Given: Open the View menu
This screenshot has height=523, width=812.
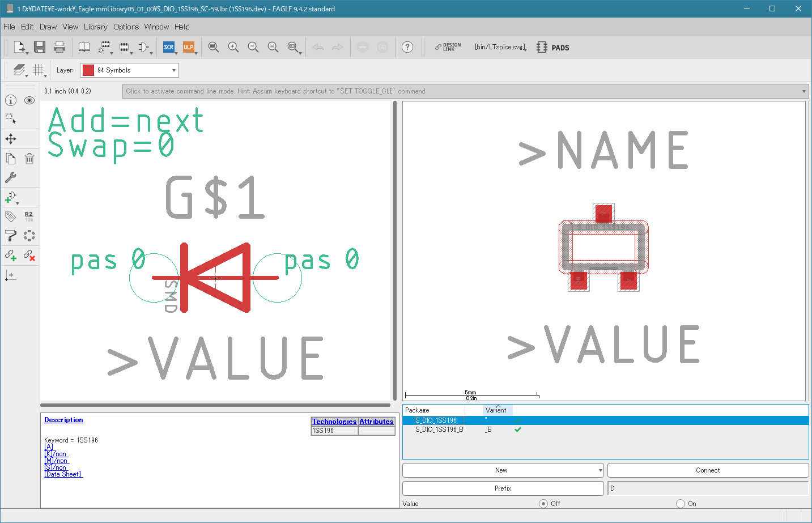Looking at the screenshot, I should (70, 27).
